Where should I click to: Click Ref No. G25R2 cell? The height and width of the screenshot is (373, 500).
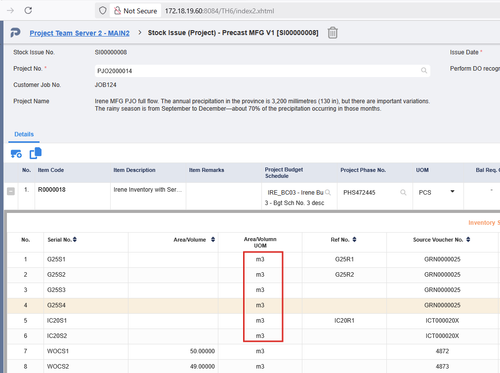[x=344, y=275]
